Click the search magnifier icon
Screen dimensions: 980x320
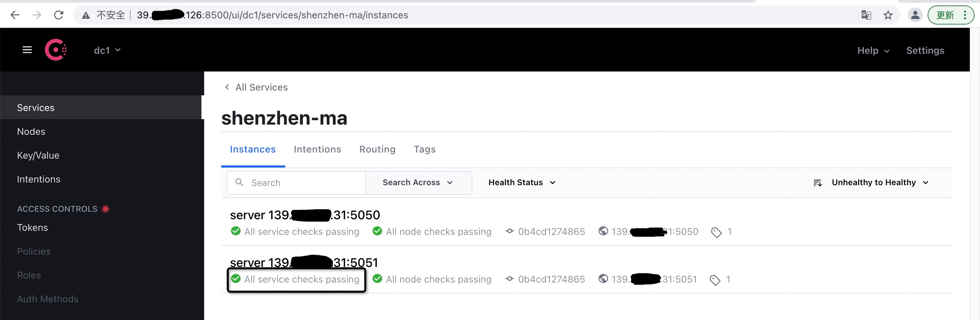[239, 183]
